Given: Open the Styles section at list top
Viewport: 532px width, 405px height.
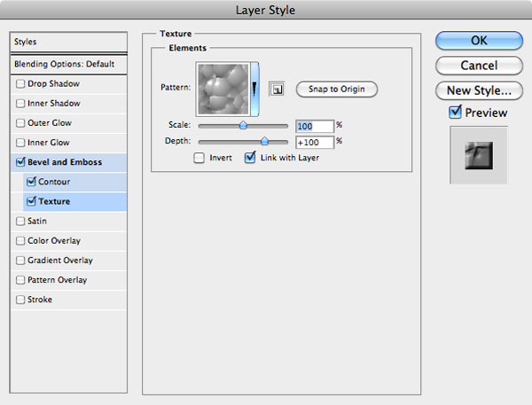Looking at the screenshot, I should [x=69, y=42].
